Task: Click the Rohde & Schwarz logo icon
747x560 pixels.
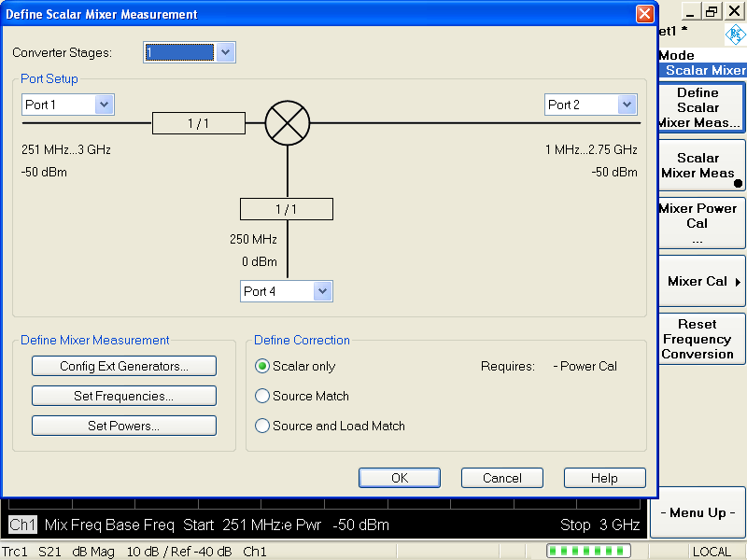Action: pos(735,35)
